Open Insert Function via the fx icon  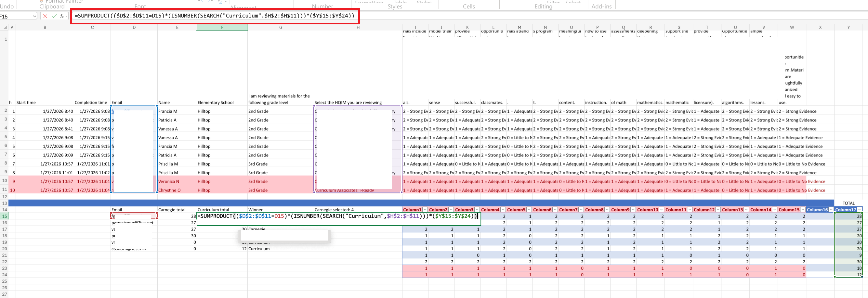62,16
